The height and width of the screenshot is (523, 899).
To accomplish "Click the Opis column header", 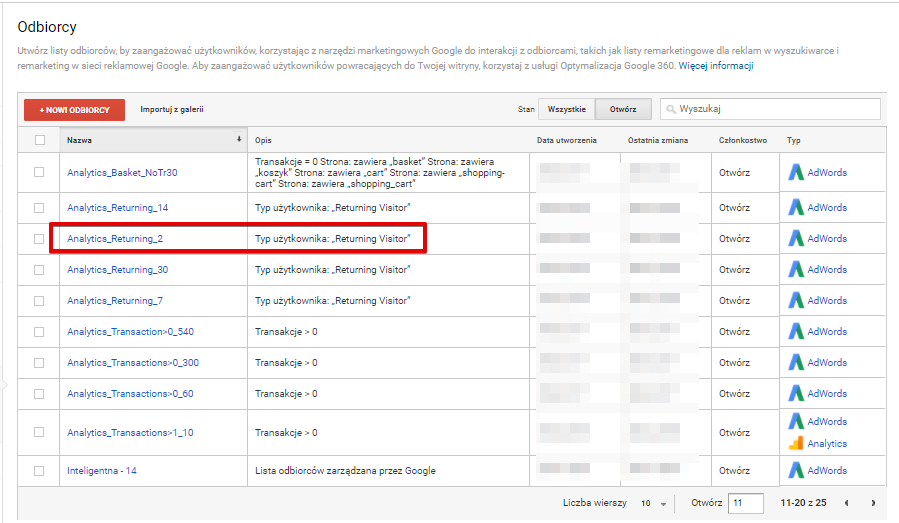I will (263, 140).
